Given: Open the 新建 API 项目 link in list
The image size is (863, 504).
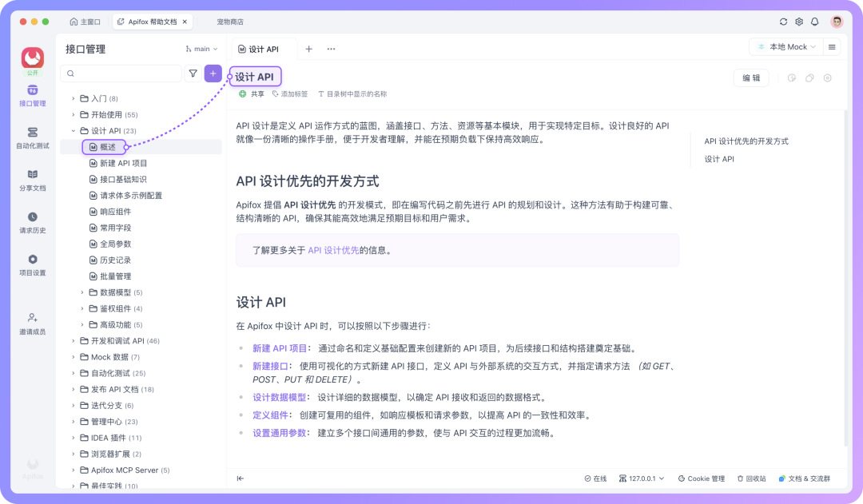Looking at the screenshot, I should pos(280,348).
